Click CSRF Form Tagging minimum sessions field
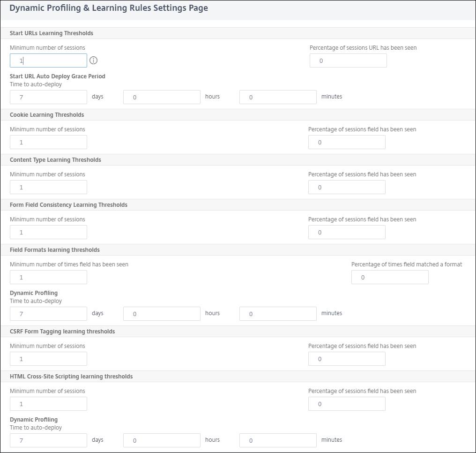 [48, 359]
